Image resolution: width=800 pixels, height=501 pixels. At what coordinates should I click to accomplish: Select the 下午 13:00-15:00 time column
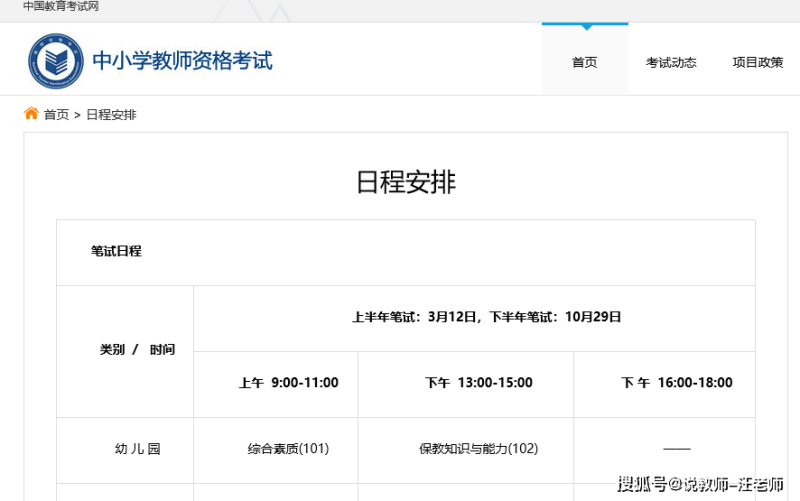(478, 383)
